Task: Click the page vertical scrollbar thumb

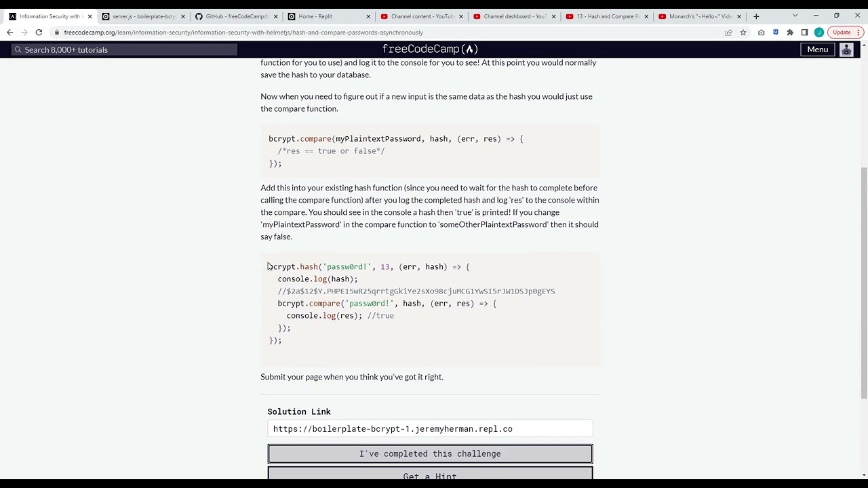Action: (x=863, y=283)
